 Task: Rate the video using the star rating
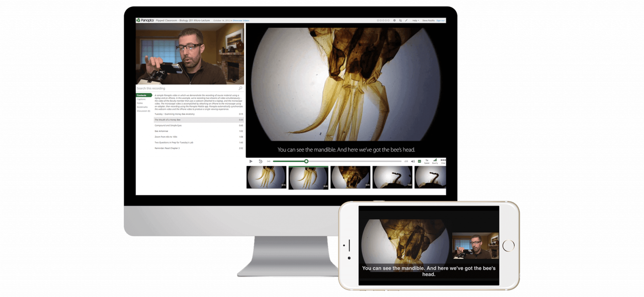[383, 21]
